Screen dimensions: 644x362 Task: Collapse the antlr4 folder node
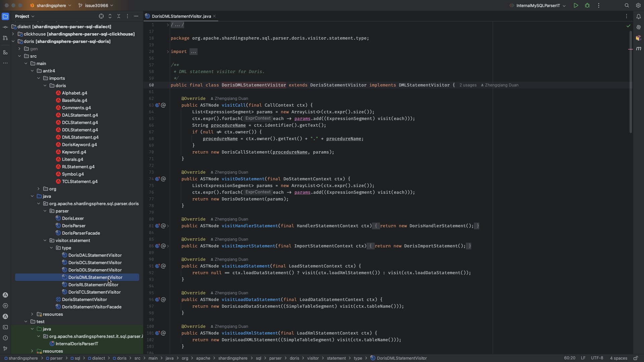(x=32, y=71)
